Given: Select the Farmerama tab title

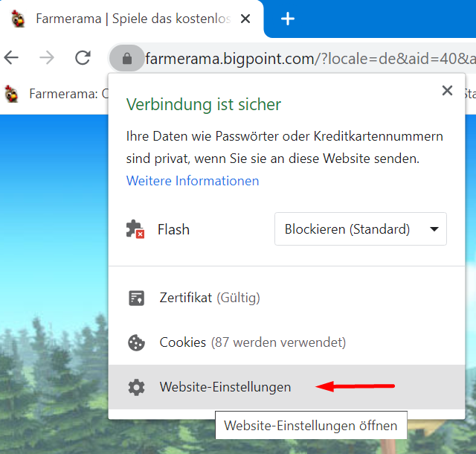Looking at the screenshot, I should [133, 19].
